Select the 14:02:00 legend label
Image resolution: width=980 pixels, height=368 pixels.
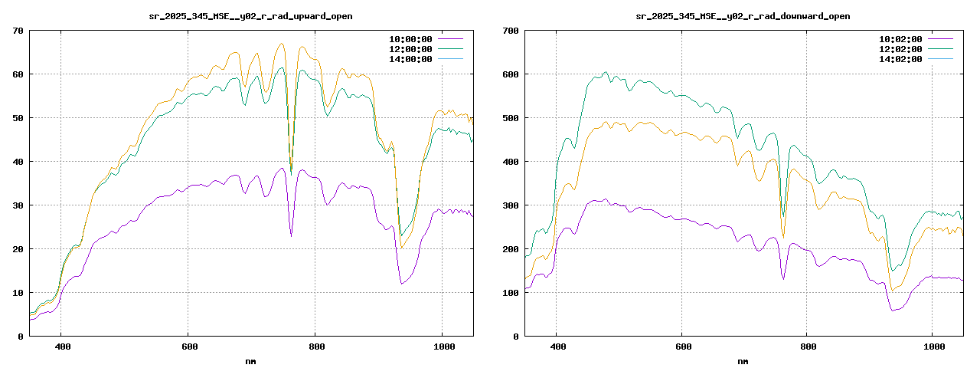click(900, 59)
